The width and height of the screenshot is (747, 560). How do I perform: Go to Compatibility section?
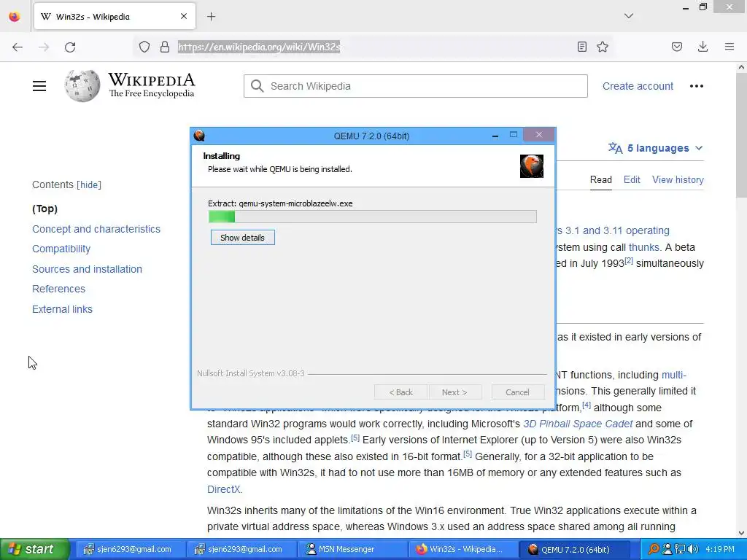coord(61,249)
